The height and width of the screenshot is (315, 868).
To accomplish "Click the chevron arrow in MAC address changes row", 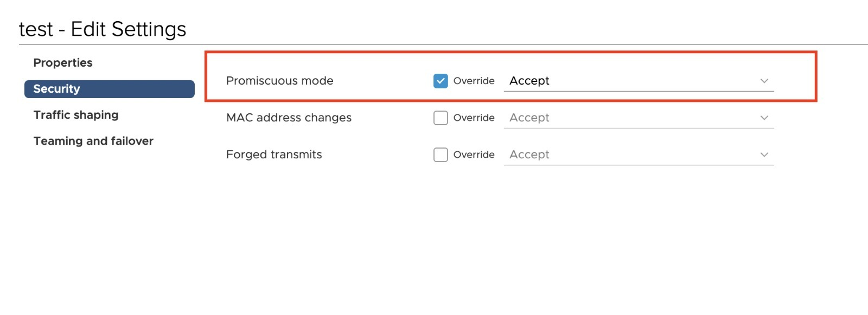I will point(764,118).
